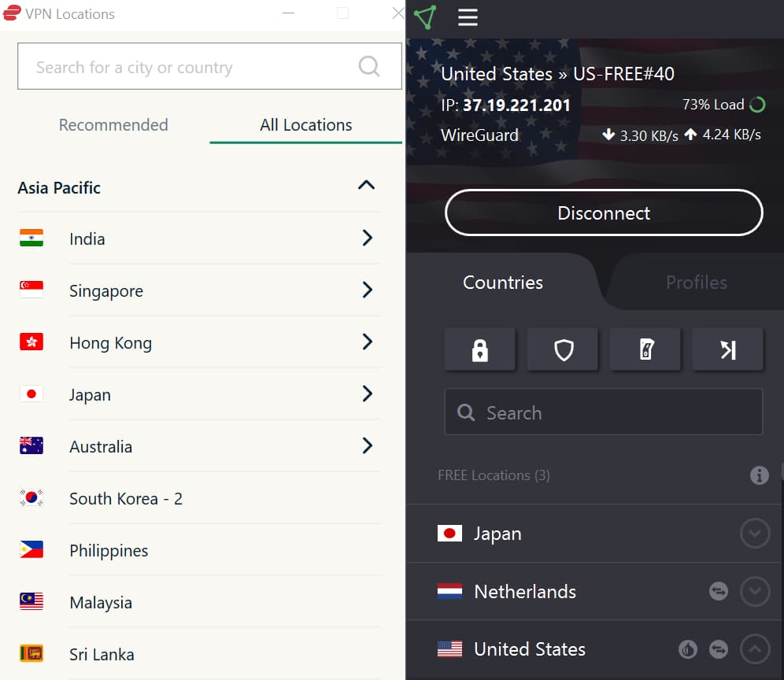Toggle the Kill Switch button
Viewport: 784px width, 680px height.
click(x=645, y=349)
